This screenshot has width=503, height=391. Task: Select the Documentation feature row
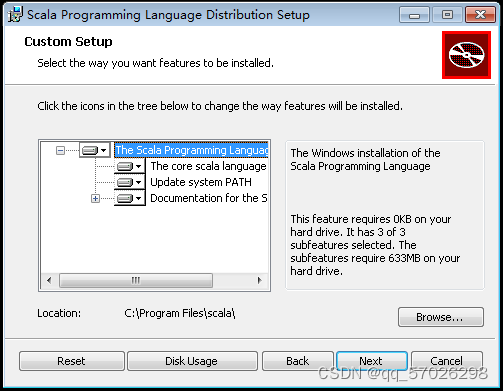[209, 198]
